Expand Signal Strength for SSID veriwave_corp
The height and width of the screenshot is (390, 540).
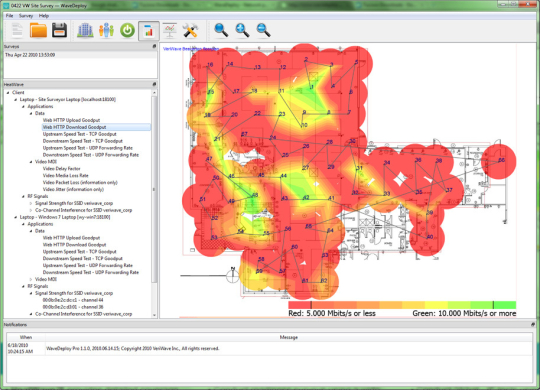coord(31,203)
